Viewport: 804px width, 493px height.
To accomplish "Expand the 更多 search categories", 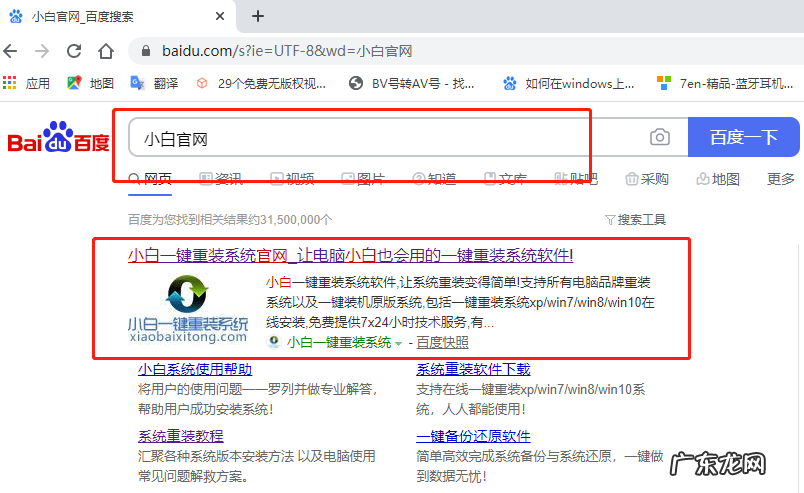I will coord(780,179).
